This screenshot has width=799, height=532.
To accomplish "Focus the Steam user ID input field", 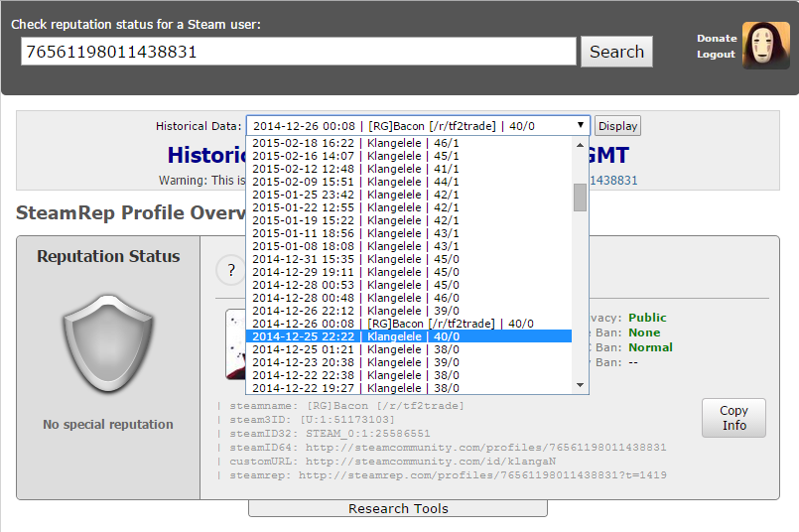I will [298, 52].
